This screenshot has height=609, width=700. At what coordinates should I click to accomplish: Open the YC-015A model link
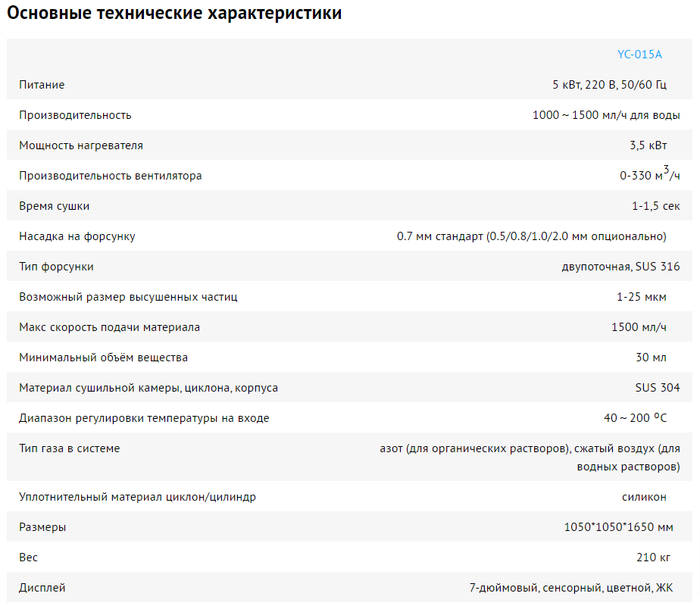(x=639, y=55)
